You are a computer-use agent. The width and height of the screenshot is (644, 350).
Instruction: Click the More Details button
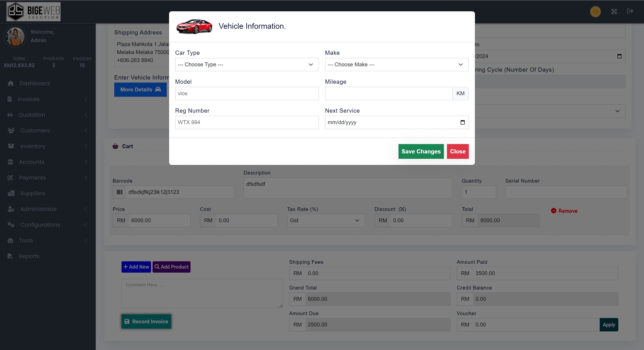coord(140,89)
